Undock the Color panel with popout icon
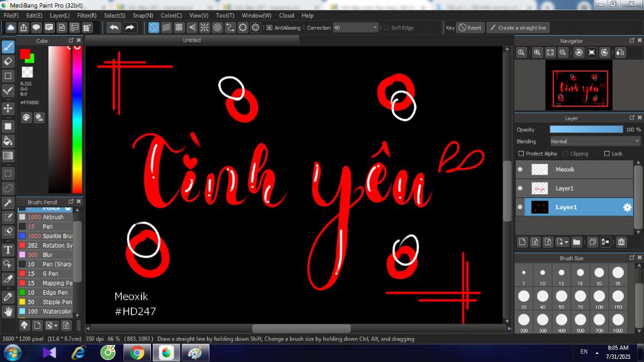 coord(71,40)
